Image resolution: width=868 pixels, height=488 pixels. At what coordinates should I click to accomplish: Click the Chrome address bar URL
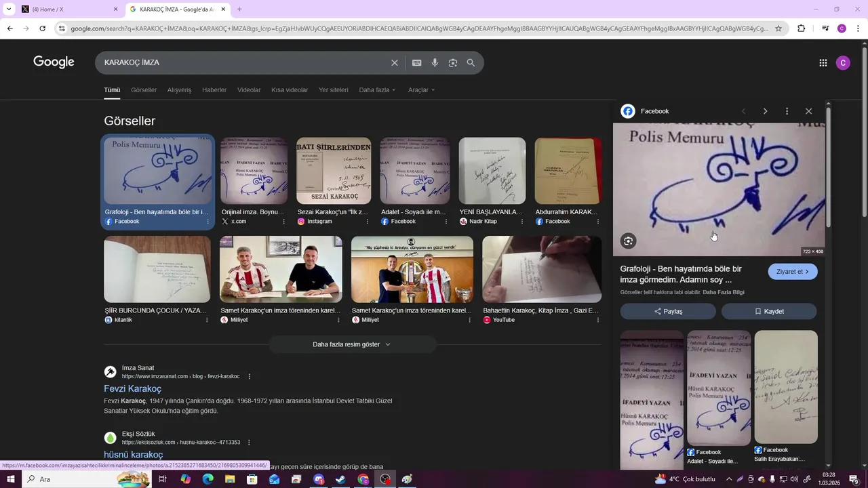419,28
